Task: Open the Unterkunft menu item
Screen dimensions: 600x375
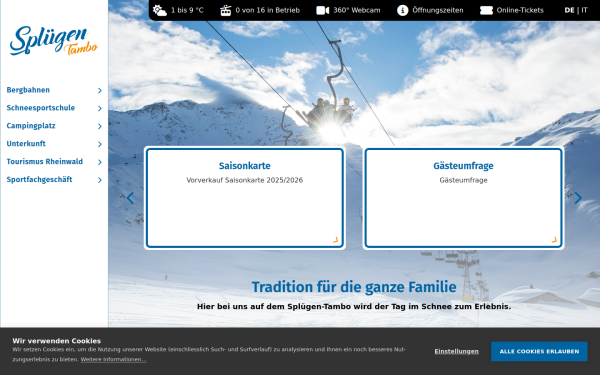Action: (x=26, y=144)
